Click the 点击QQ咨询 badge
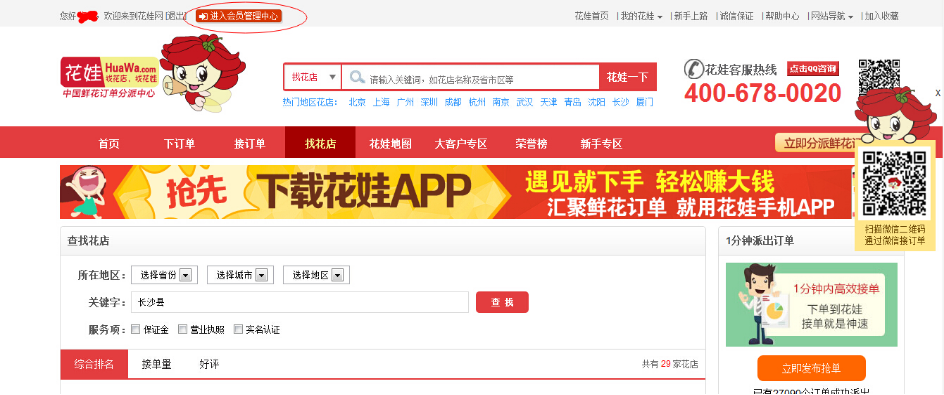 pyautogui.click(x=813, y=69)
